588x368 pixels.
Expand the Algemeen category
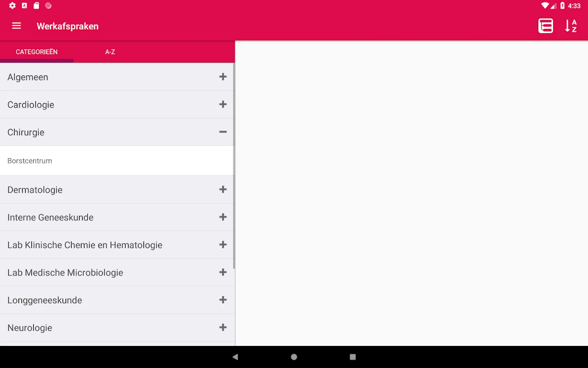tap(223, 77)
